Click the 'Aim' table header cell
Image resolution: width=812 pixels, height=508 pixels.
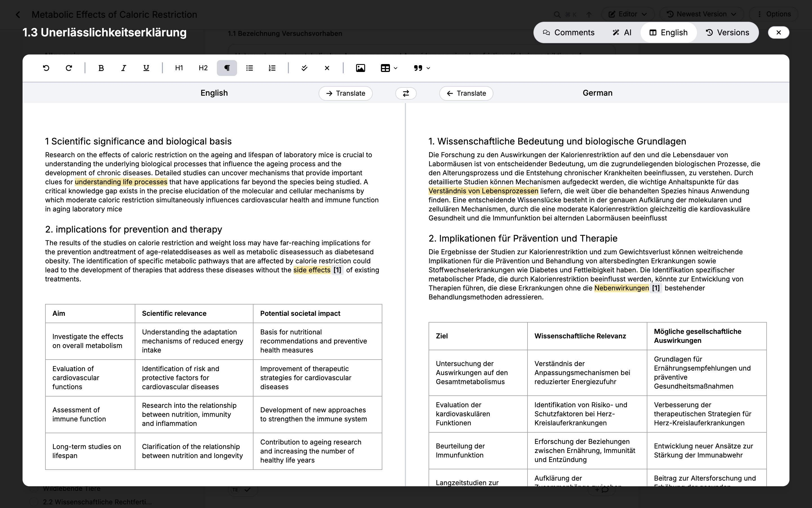(90, 314)
